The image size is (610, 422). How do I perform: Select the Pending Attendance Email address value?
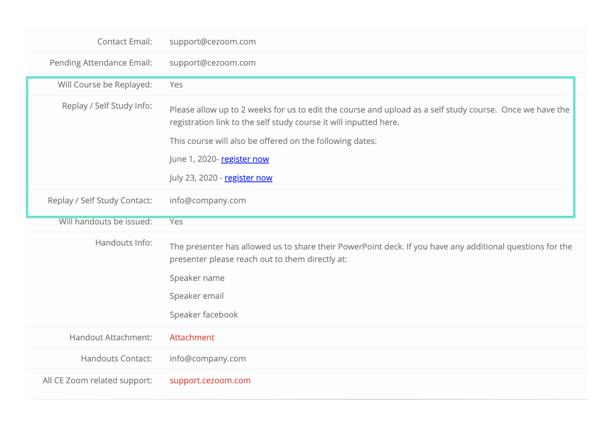pos(213,63)
